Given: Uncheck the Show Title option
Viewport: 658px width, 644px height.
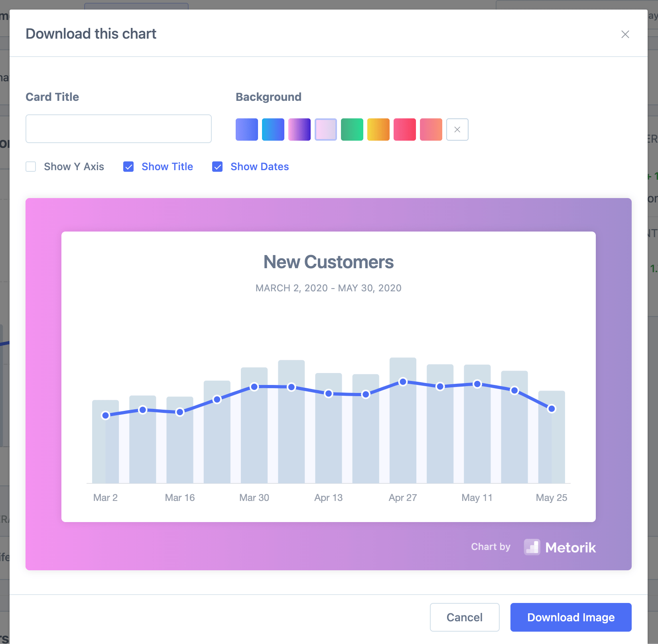Looking at the screenshot, I should [x=128, y=167].
